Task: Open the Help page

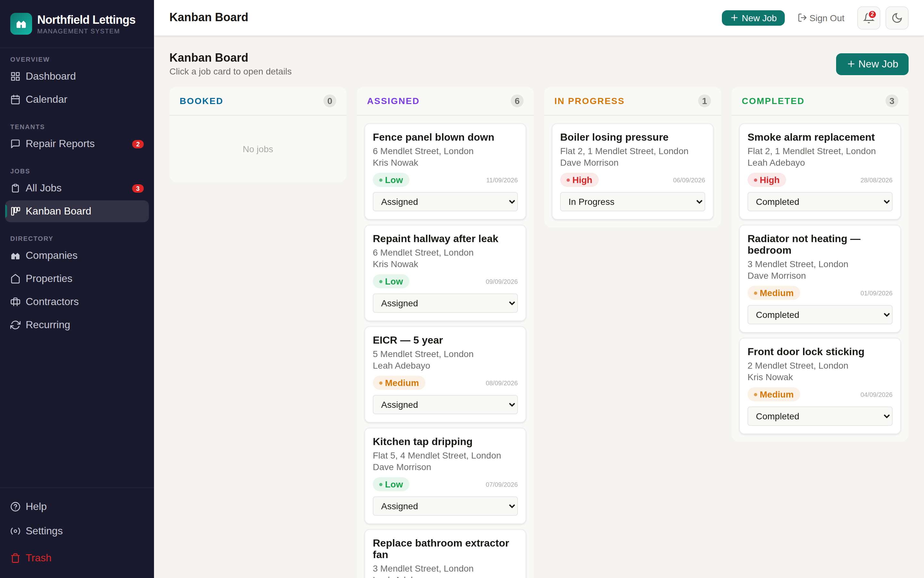Action: click(77, 506)
